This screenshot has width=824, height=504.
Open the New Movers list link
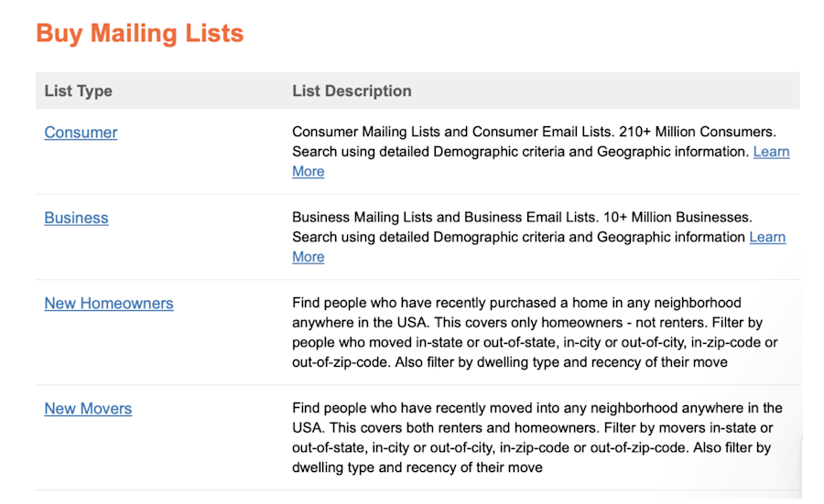pos(88,409)
